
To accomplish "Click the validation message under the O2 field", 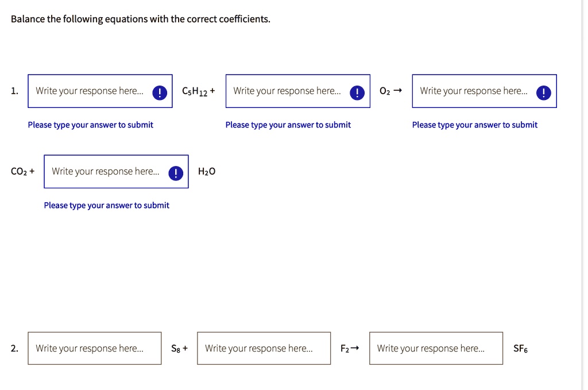I will pos(288,125).
